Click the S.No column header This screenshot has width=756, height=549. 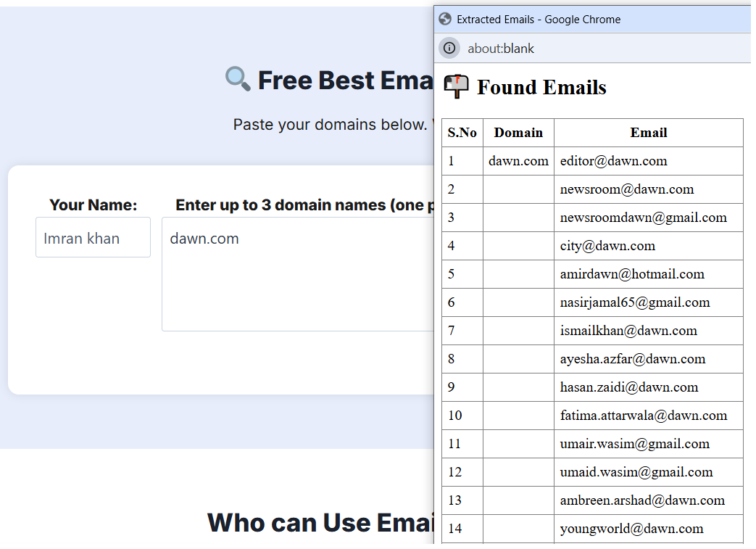(462, 133)
